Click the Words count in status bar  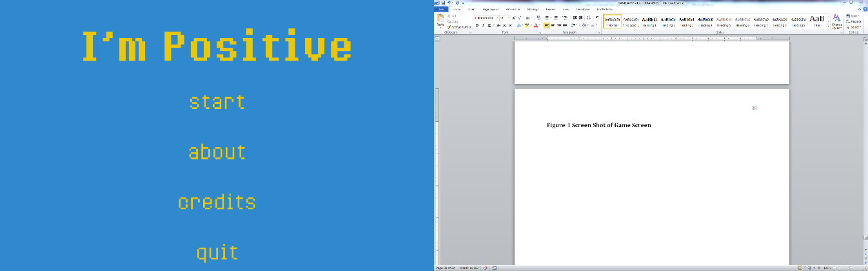469,268
